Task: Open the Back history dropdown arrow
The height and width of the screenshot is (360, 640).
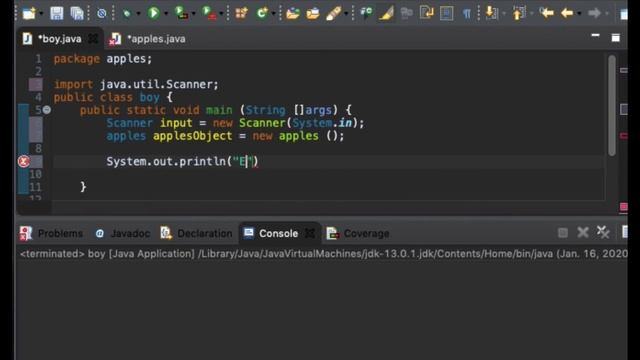Action: (579, 14)
